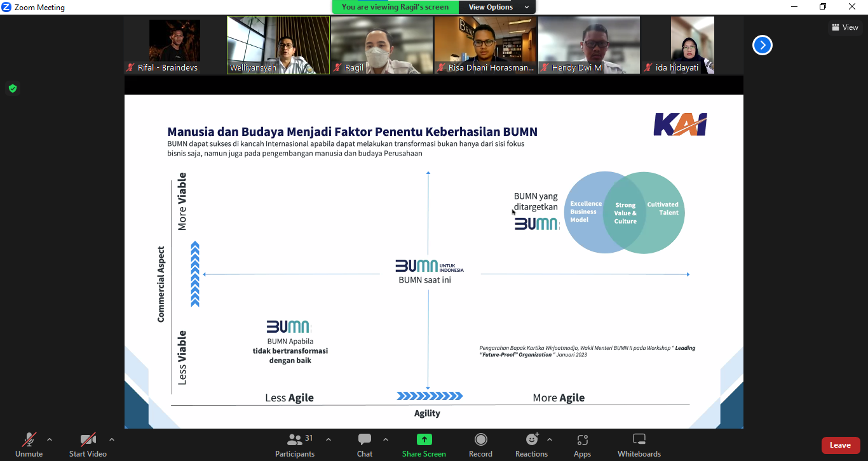Show next participants with the blue arrow

click(x=762, y=45)
